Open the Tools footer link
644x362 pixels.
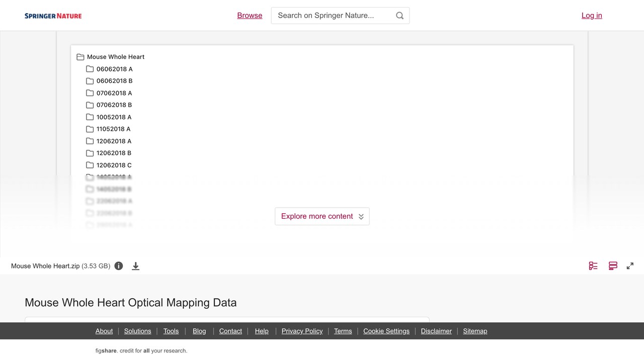171,331
